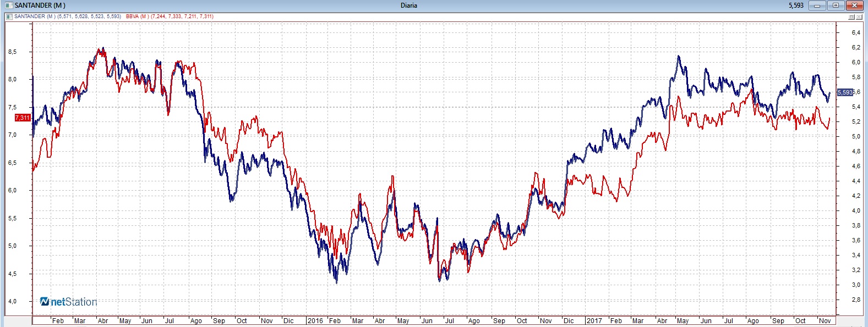Select the blue SANTANDER (M) series legend
The width and height of the screenshot is (868, 327).
pyautogui.click(x=68, y=16)
